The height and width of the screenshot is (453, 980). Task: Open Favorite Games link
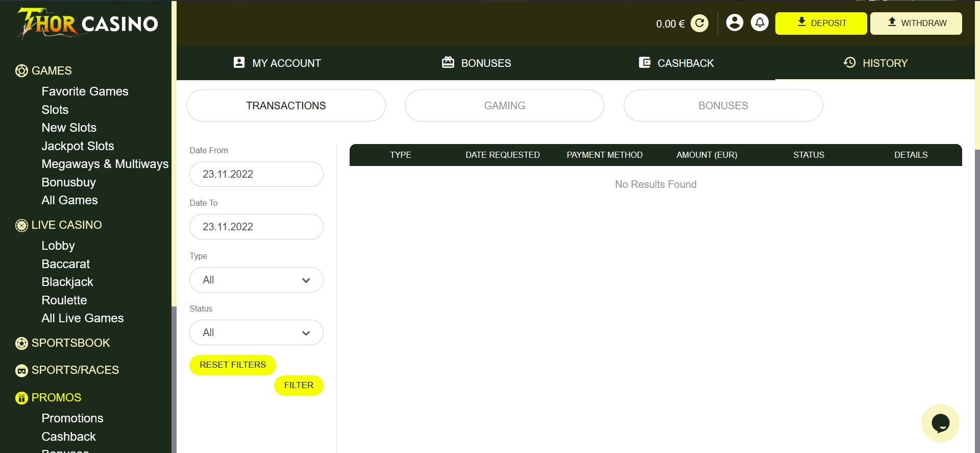point(85,91)
